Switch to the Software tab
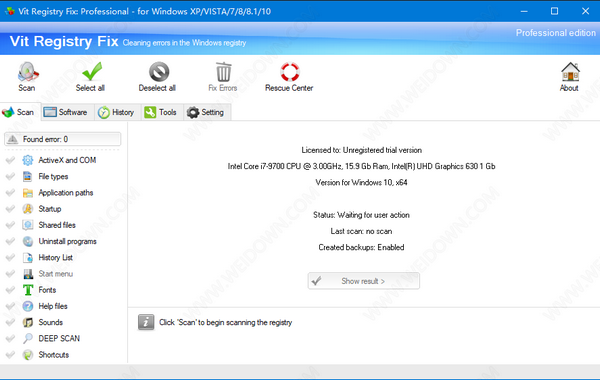 coord(67,112)
